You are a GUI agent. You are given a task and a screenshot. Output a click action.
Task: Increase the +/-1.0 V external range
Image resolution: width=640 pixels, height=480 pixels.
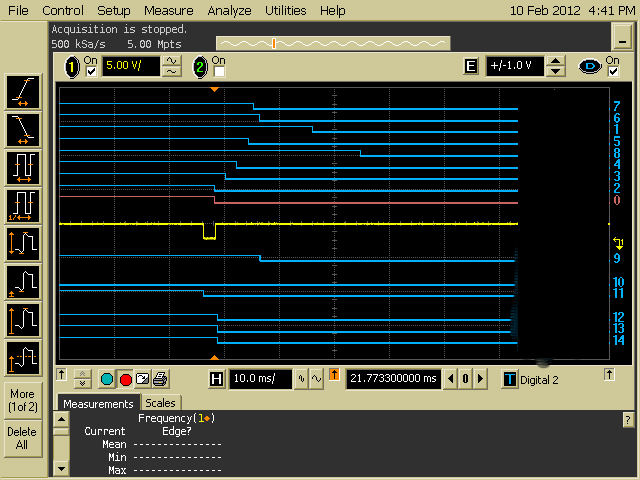pyautogui.click(x=556, y=61)
